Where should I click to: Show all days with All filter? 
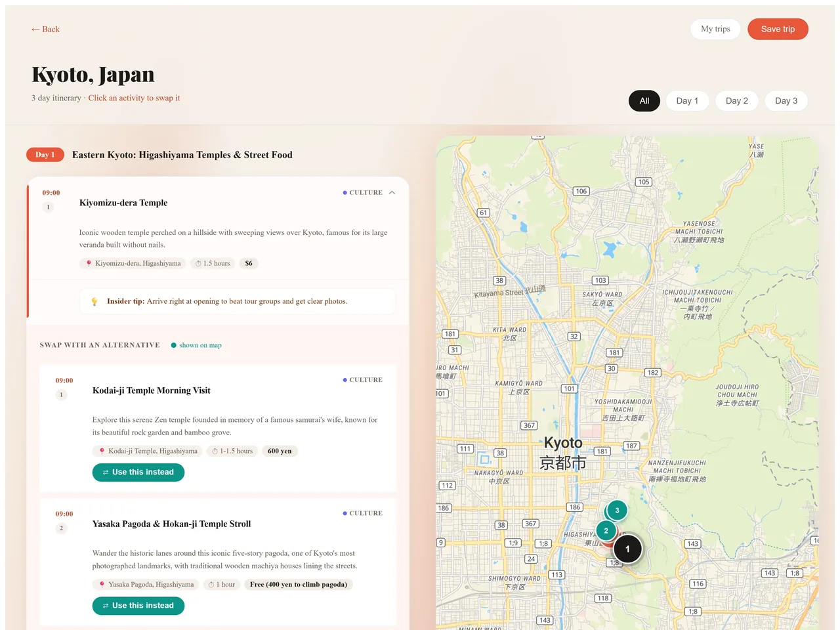click(x=644, y=101)
